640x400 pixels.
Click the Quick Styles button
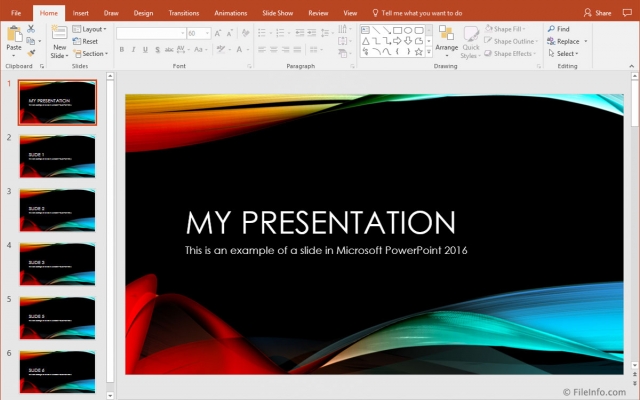coord(471,42)
